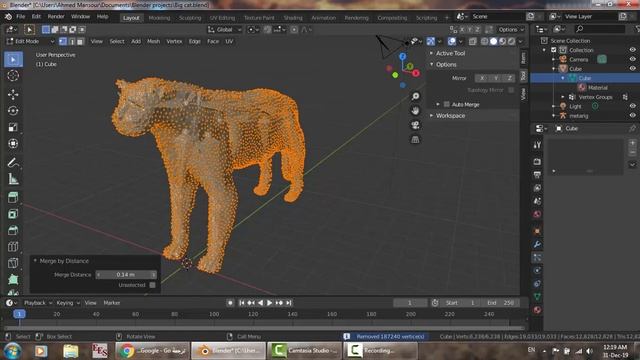Viewport: 640px width, 360px height.
Task: Open the Options dropdown
Action: click(510, 29)
